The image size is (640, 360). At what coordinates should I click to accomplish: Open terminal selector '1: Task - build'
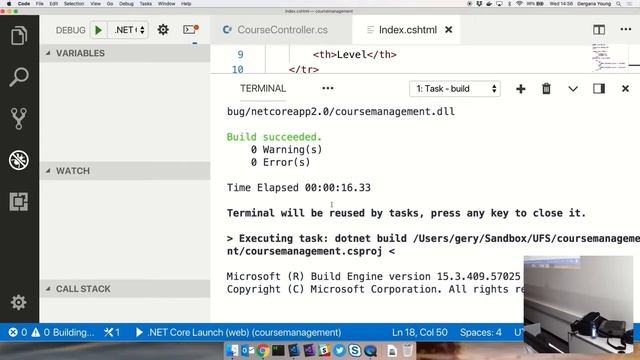[455, 89]
